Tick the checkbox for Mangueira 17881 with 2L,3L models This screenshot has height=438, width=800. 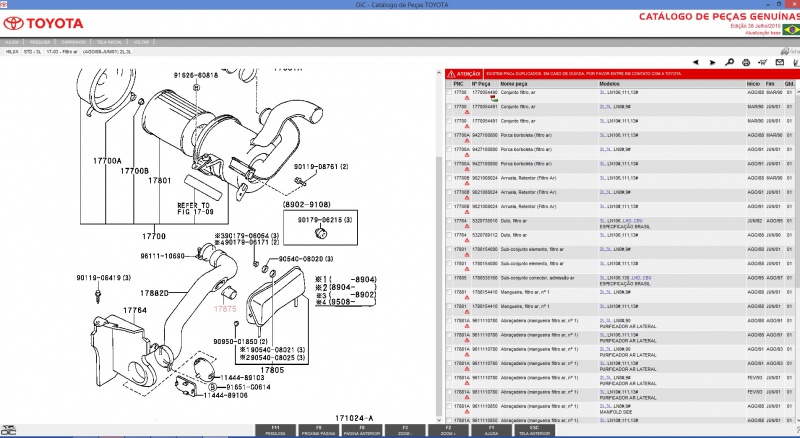pyautogui.click(x=449, y=293)
